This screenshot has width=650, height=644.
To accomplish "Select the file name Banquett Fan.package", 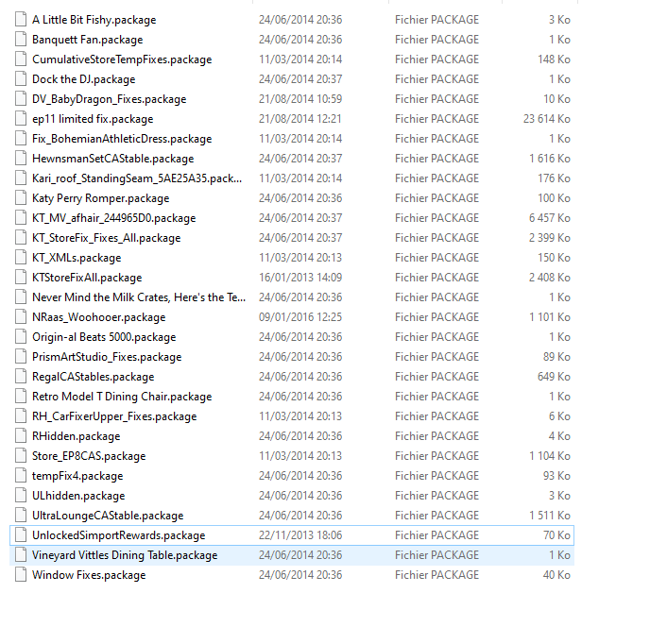I will coord(88,40).
